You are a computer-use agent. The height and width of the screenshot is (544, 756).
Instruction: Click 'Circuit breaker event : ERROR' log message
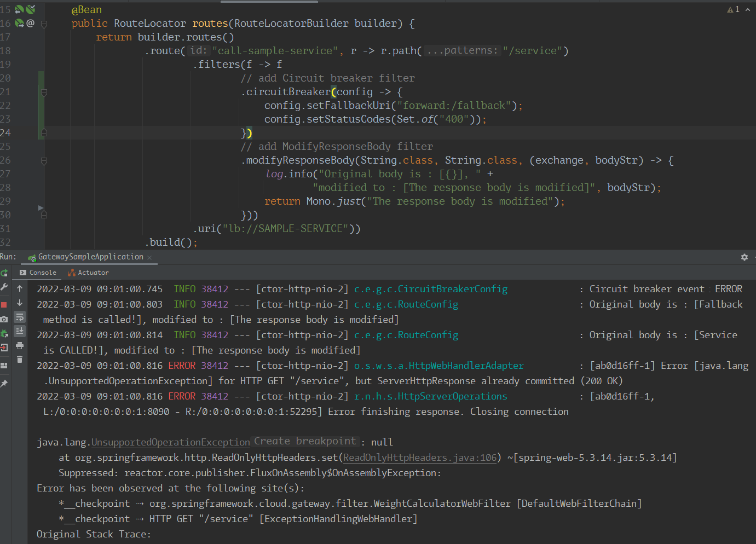pos(666,289)
